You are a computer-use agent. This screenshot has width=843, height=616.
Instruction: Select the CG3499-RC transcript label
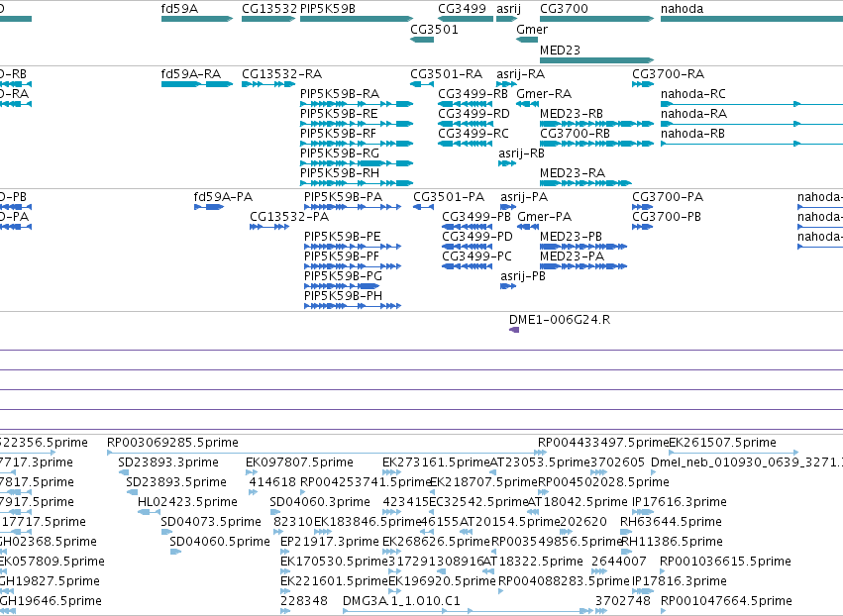tap(474, 134)
